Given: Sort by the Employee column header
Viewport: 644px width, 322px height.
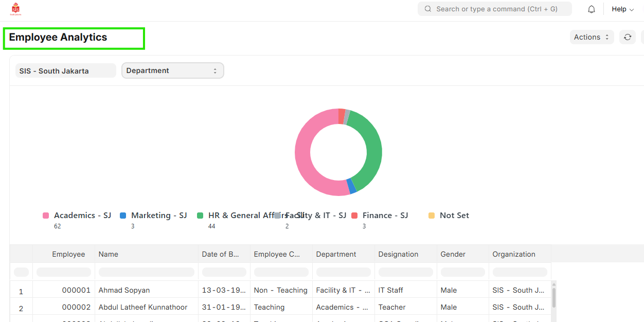Looking at the screenshot, I should (68, 254).
